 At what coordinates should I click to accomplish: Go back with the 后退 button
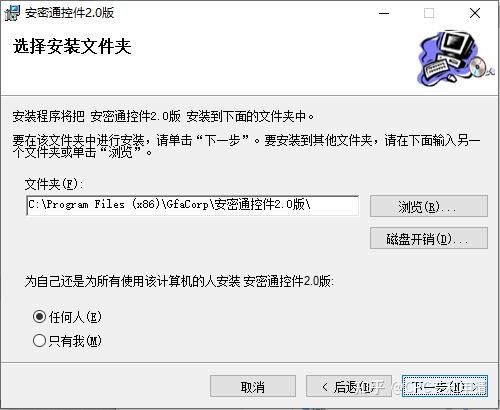click(x=349, y=386)
